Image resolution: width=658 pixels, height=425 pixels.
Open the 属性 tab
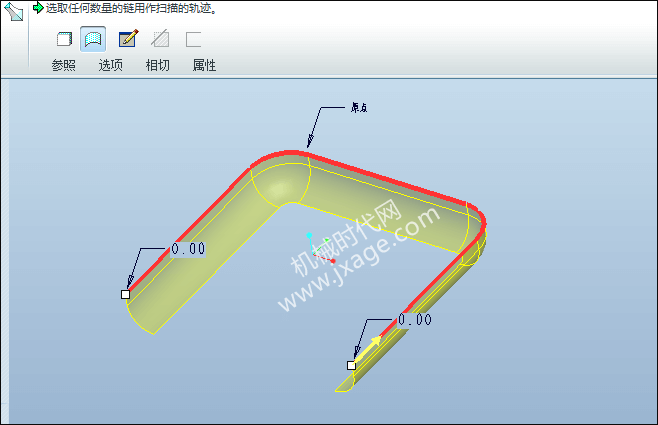[204, 65]
